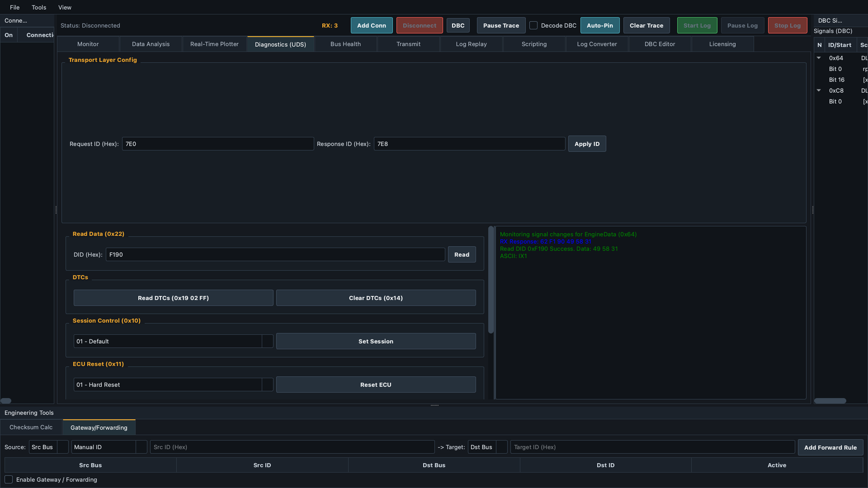Open the Dst Bus target dropdown
Screen dimensions: 868x488
click(488, 447)
